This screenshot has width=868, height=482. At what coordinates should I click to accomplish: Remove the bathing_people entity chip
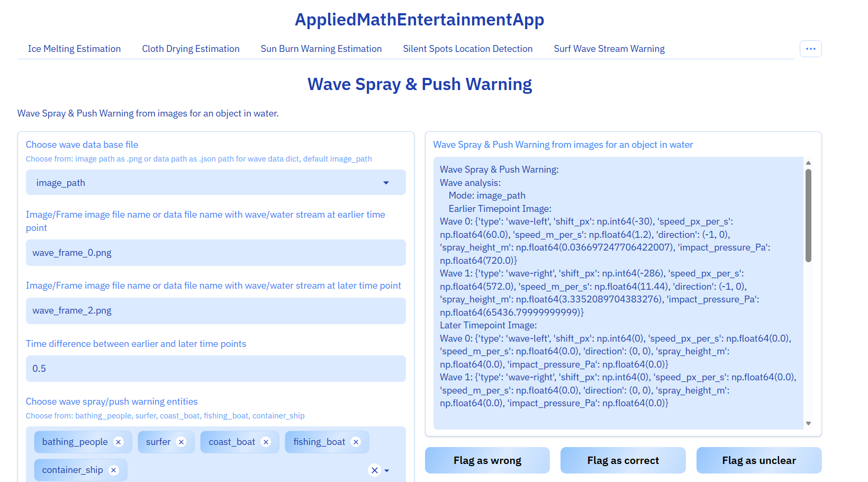(x=119, y=441)
